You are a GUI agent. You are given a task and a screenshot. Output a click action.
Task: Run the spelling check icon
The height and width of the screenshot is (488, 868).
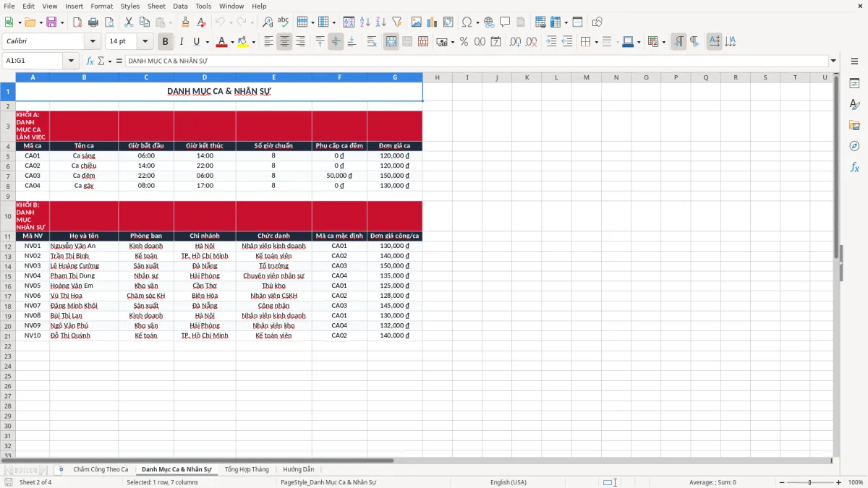[x=284, y=22]
